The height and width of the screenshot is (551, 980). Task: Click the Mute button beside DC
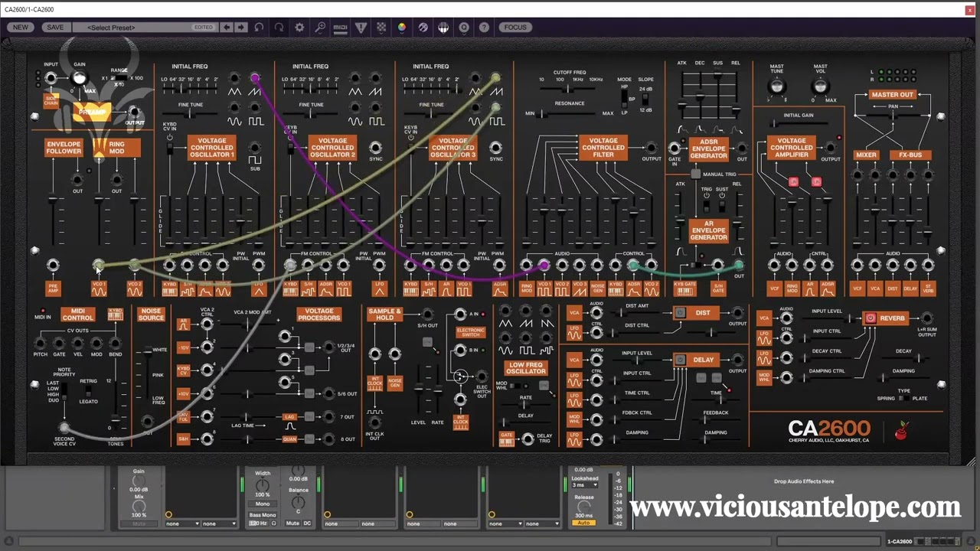coord(292,523)
